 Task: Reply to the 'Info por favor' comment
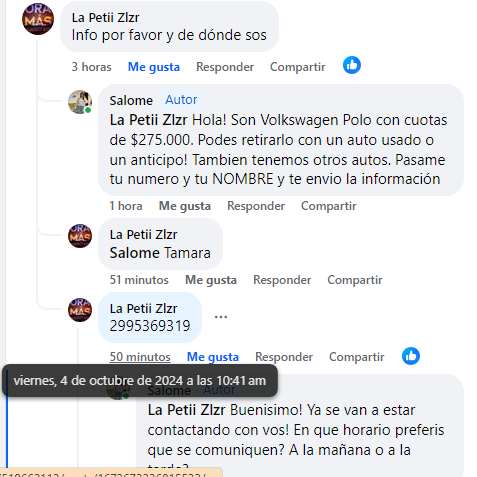coord(225,67)
